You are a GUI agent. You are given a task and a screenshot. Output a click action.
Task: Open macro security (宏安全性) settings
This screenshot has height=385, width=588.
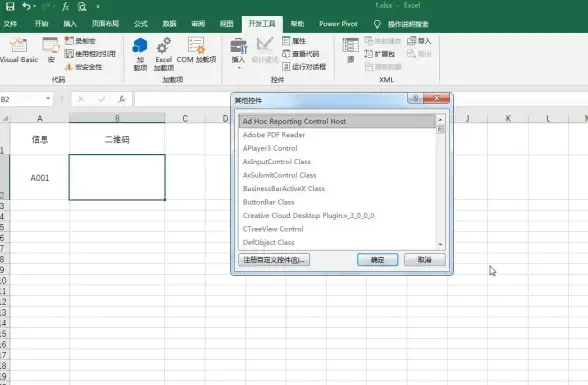coord(83,67)
